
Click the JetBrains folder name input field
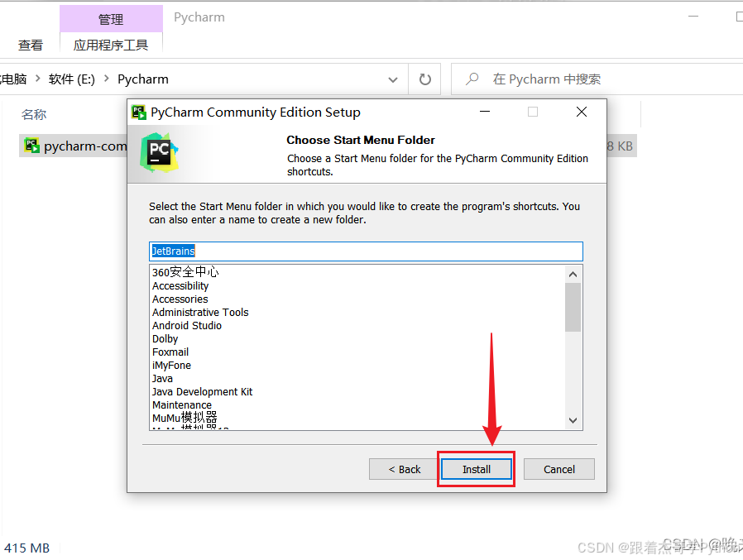pos(366,251)
